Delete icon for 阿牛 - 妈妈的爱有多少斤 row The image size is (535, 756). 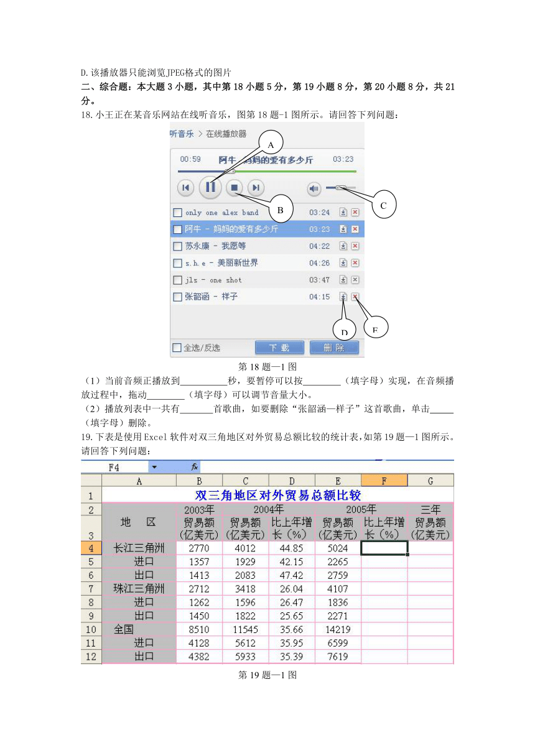tap(355, 229)
